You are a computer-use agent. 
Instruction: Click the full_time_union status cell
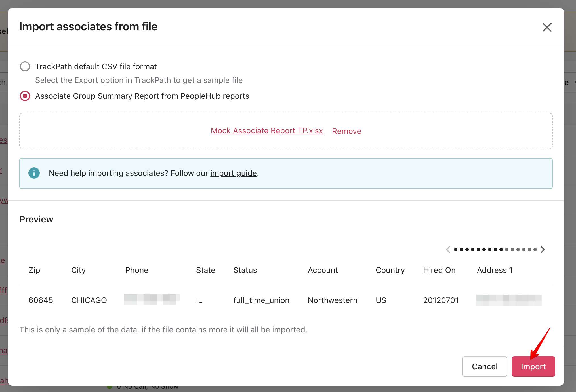261,300
